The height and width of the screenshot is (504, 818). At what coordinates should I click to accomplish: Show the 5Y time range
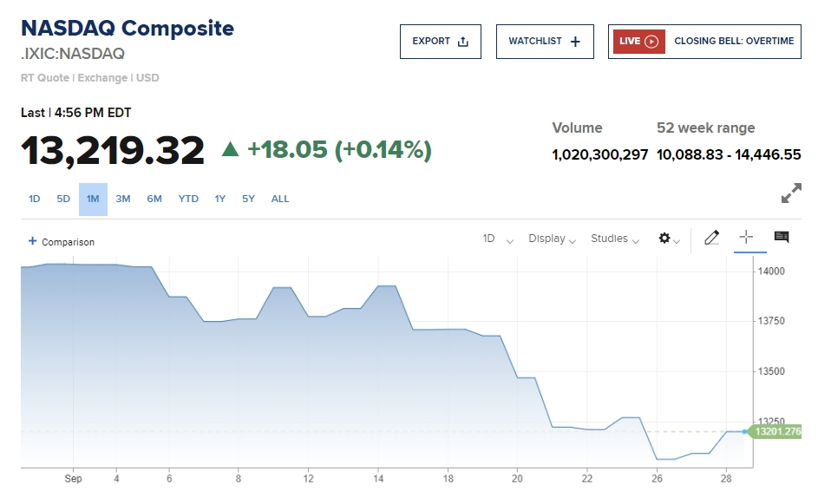(249, 200)
